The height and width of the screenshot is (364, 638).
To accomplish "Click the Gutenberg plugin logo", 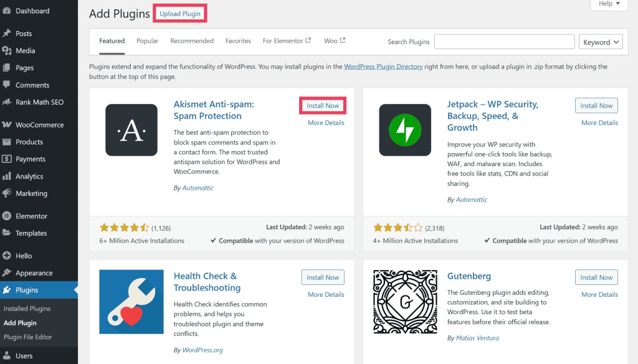I will click(405, 302).
